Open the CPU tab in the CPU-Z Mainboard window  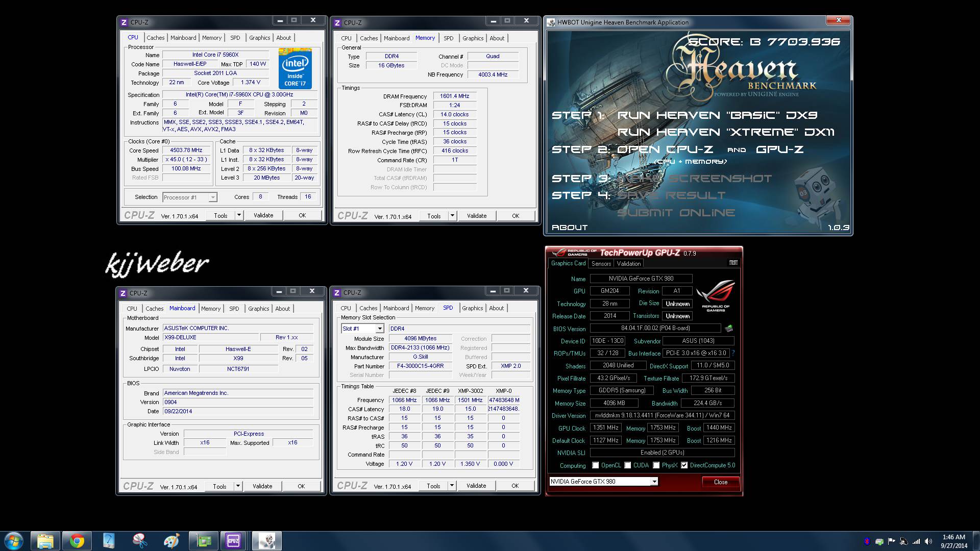pos(132,309)
